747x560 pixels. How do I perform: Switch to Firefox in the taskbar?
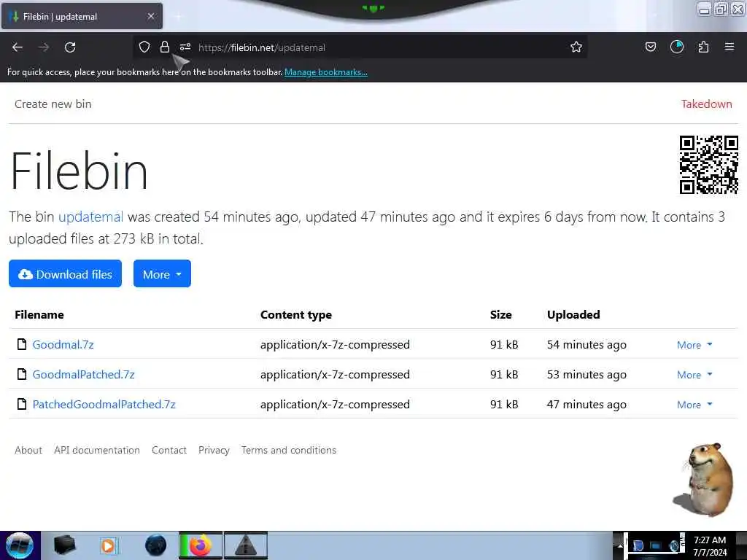(201, 545)
